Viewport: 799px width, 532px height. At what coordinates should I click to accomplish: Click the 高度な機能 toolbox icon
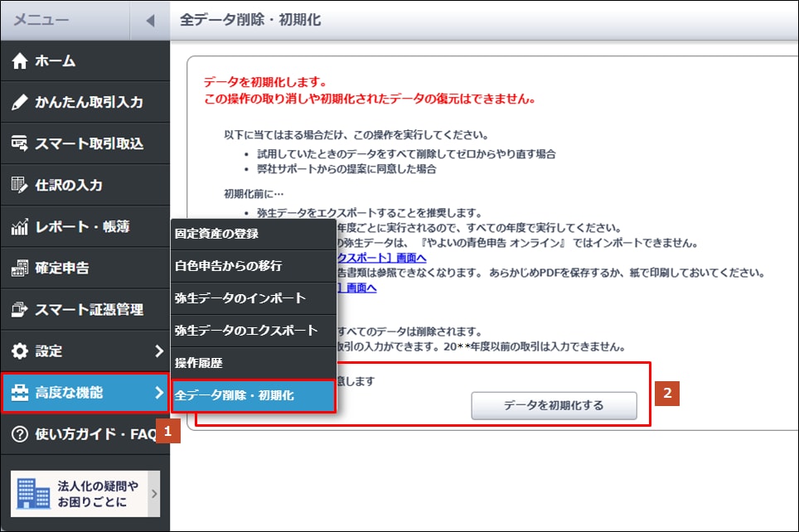20,393
